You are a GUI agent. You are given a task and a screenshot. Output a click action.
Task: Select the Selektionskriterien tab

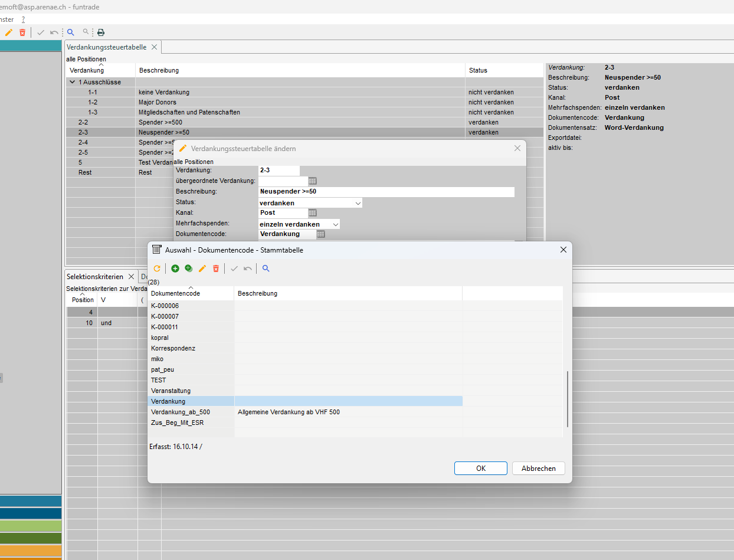[x=94, y=276]
